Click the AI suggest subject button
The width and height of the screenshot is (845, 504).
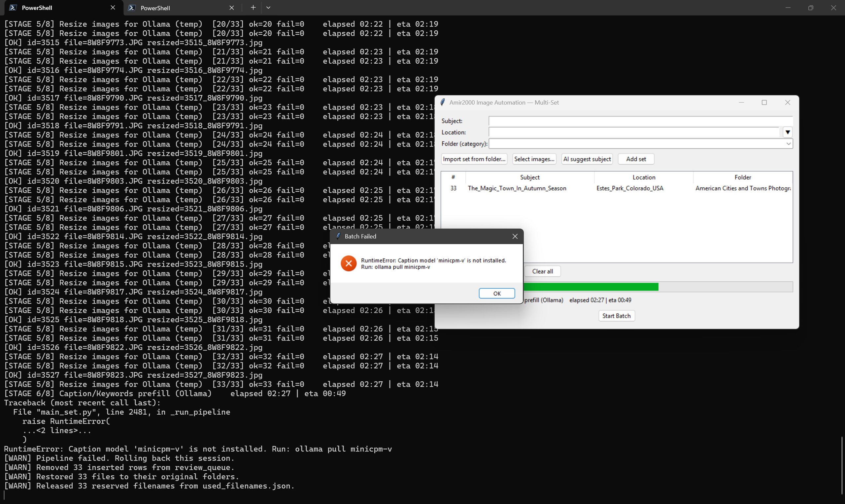(587, 159)
